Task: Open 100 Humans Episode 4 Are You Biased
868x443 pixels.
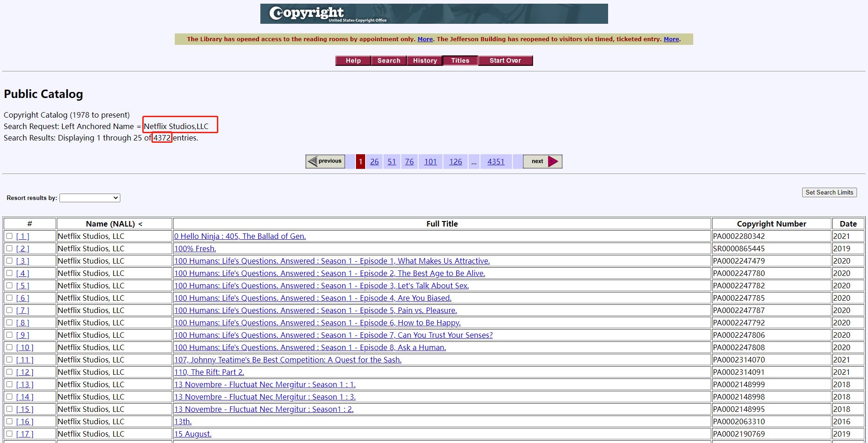Action: (313, 298)
